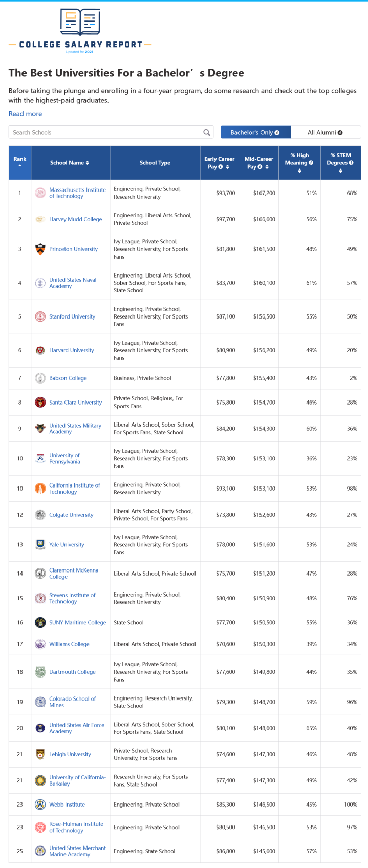This screenshot has width=368, height=868.
Task: Sort by School Name column header
Action: click(70, 163)
